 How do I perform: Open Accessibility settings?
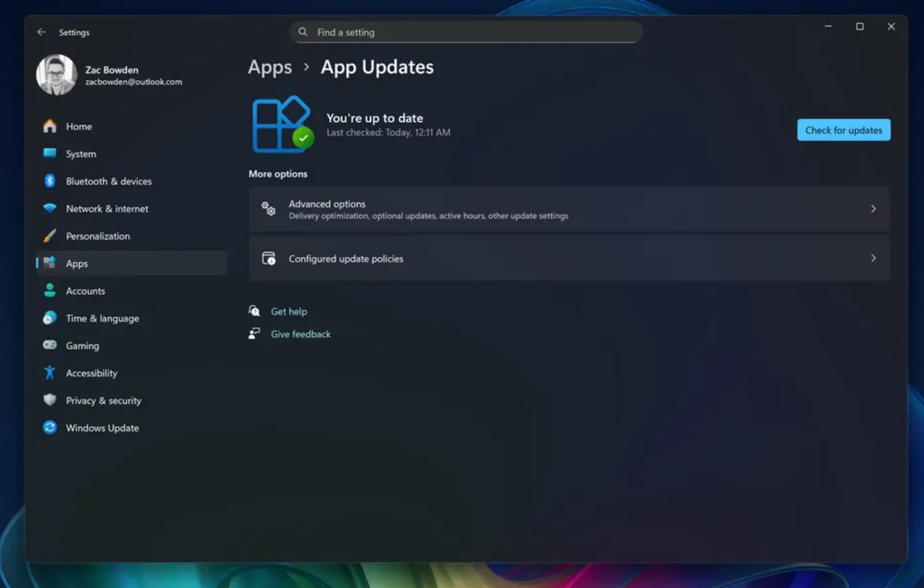[x=131, y=373]
